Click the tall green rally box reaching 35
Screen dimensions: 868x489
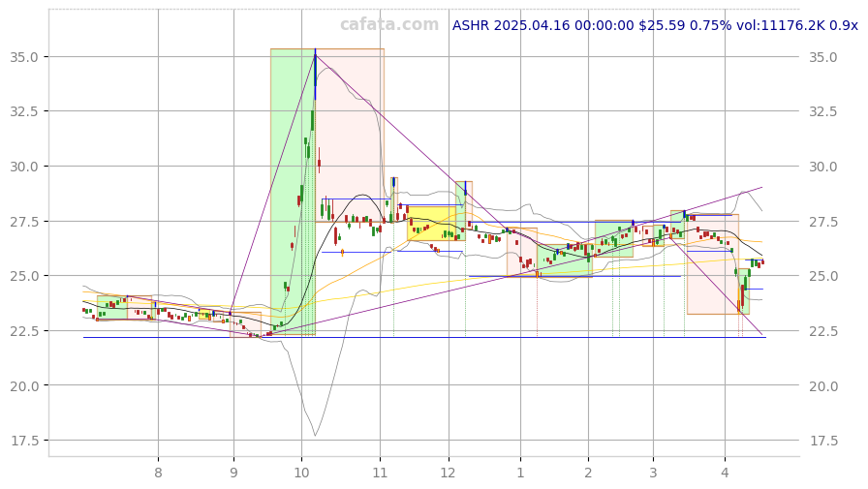tap(293, 192)
